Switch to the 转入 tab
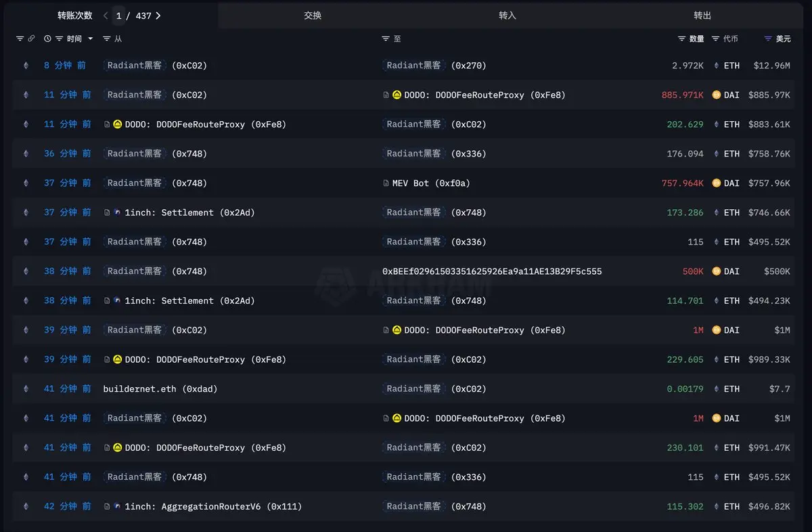 (507, 16)
